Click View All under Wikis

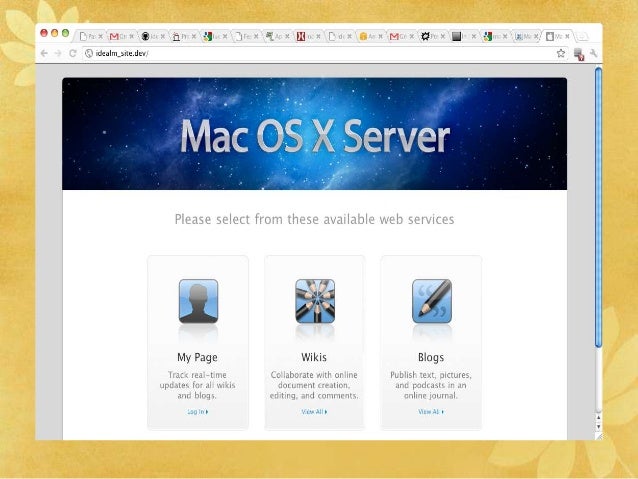click(x=314, y=412)
